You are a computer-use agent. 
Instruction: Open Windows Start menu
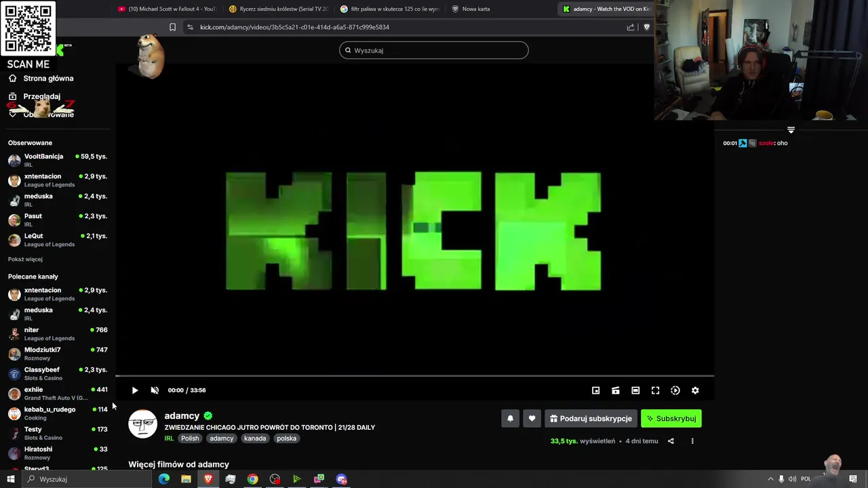(10, 479)
